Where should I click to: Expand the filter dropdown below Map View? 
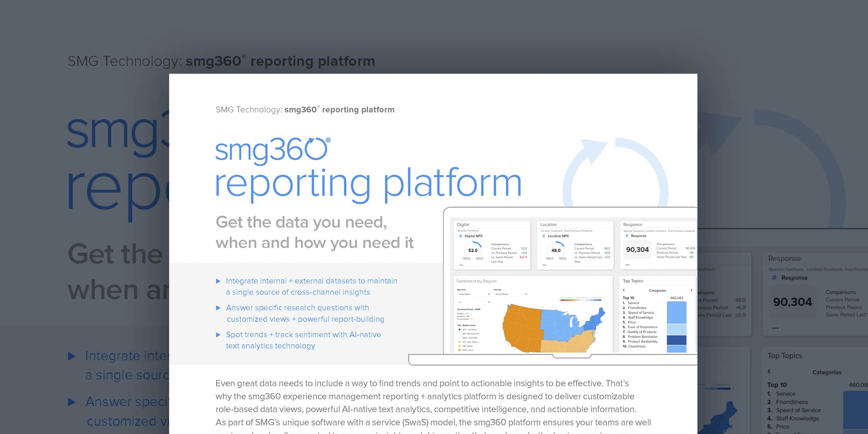pyautogui.click(x=474, y=301)
